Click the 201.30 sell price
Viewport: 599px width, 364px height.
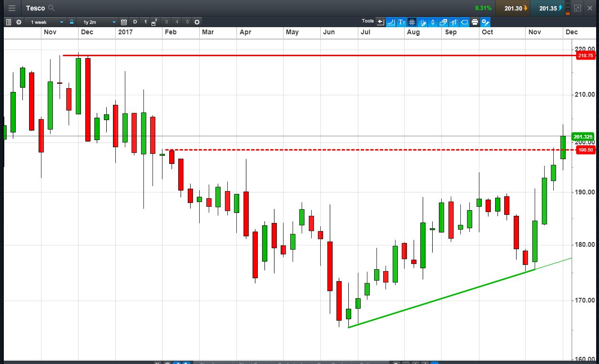[x=513, y=8]
